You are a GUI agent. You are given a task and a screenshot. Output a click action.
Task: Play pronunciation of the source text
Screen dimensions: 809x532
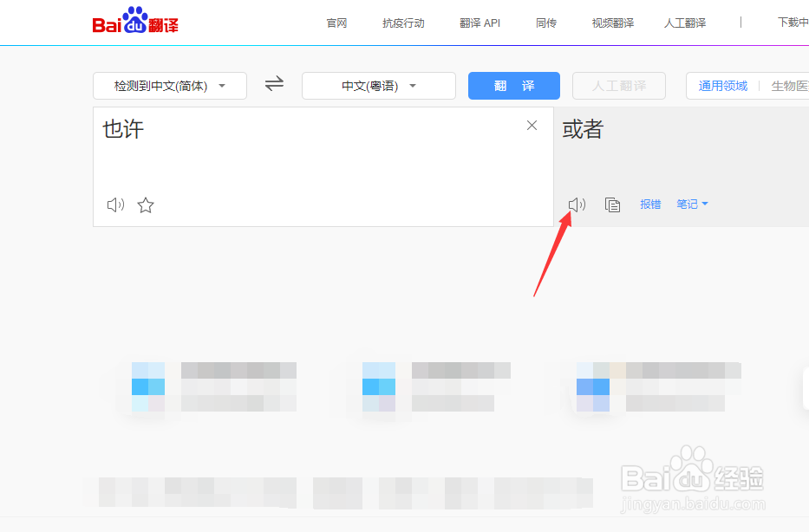point(115,204)
